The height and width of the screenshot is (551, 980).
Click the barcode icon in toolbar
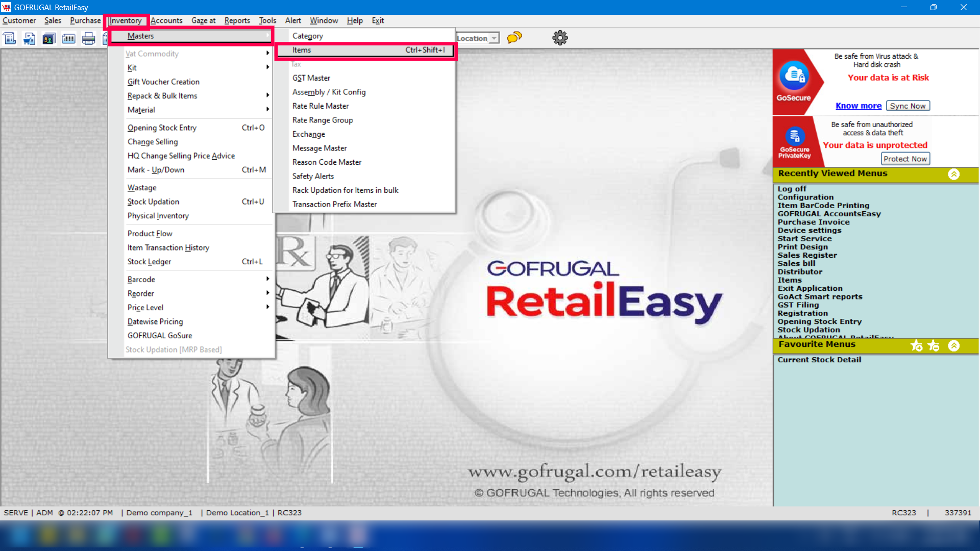tap(68, 39)
